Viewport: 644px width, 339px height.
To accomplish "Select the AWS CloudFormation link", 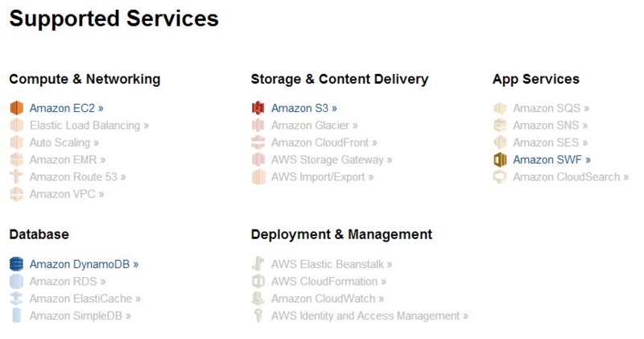I will click(x=328, y=282).
